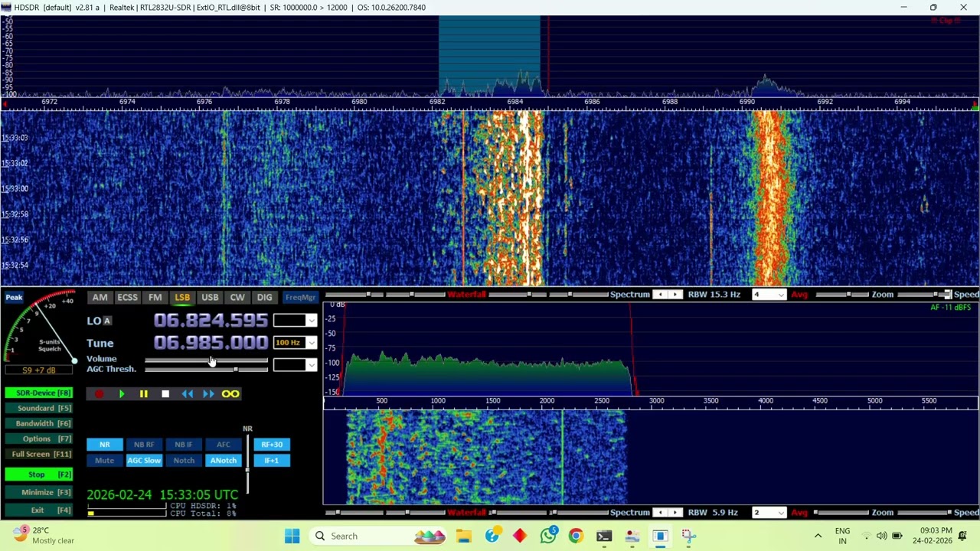980x551 pixels.
Task: Select AM demodulation mode
Action: (100, 298)
